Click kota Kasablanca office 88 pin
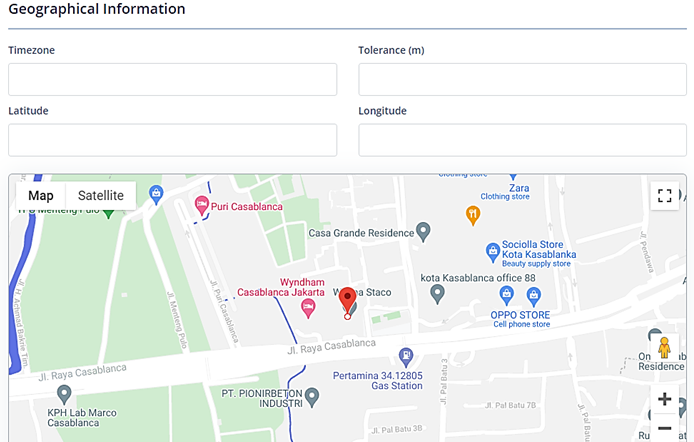This screenshot has height=442, width=694. tap(437, 294)
